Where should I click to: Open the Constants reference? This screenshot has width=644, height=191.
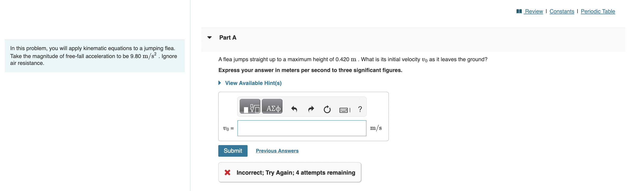[562, 11]
